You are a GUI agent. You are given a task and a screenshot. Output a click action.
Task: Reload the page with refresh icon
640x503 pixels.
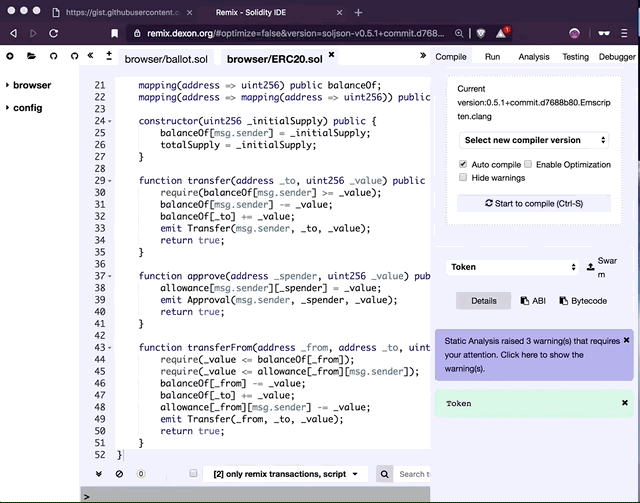coord(53,33)
